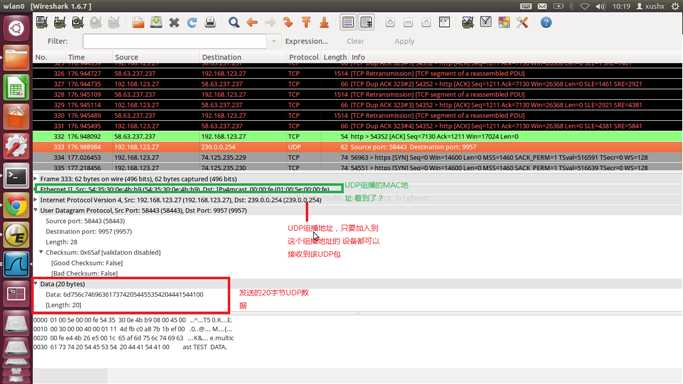Viewport: 683px width, 384px height.
Task: Click the resize columns toolbar icon
Action: point(444,22)
